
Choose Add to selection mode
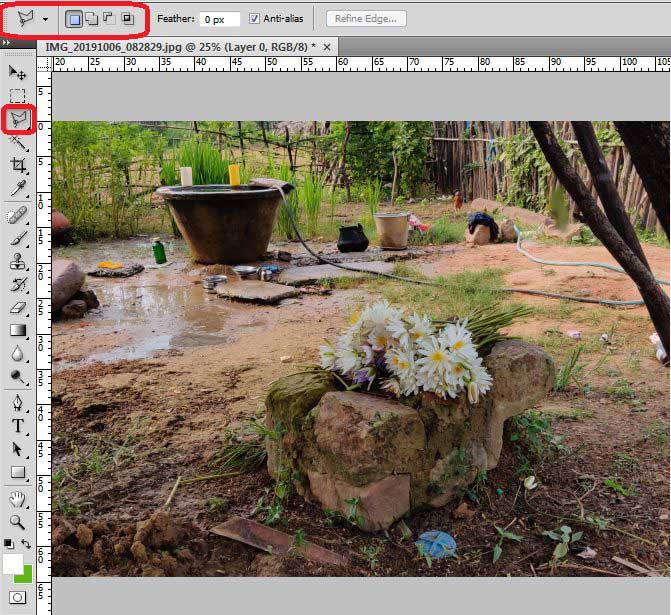point(92,19)
